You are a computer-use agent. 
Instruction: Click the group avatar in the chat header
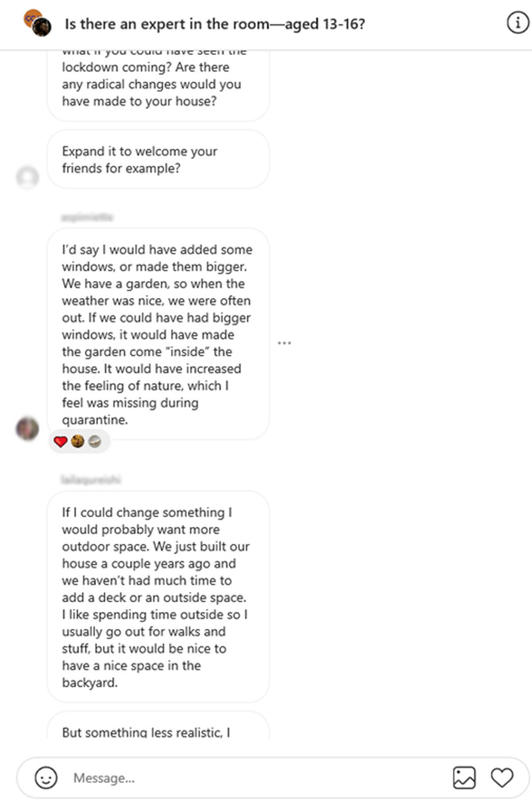[x=38, y=23]
